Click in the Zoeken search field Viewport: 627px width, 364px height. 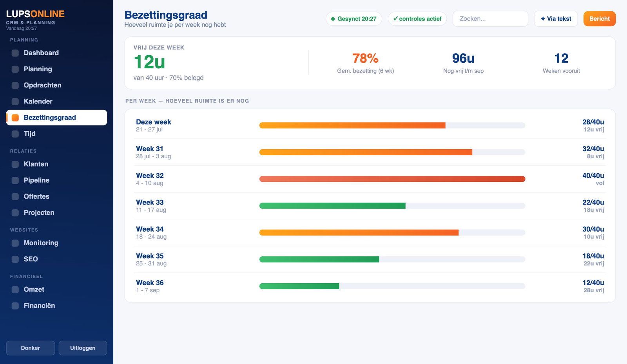490,19
